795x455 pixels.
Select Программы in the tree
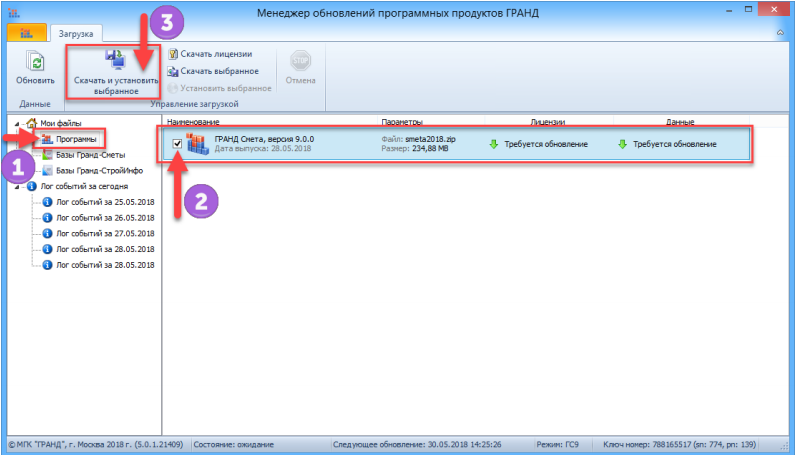pyautogui.click(x=76, y=139)
